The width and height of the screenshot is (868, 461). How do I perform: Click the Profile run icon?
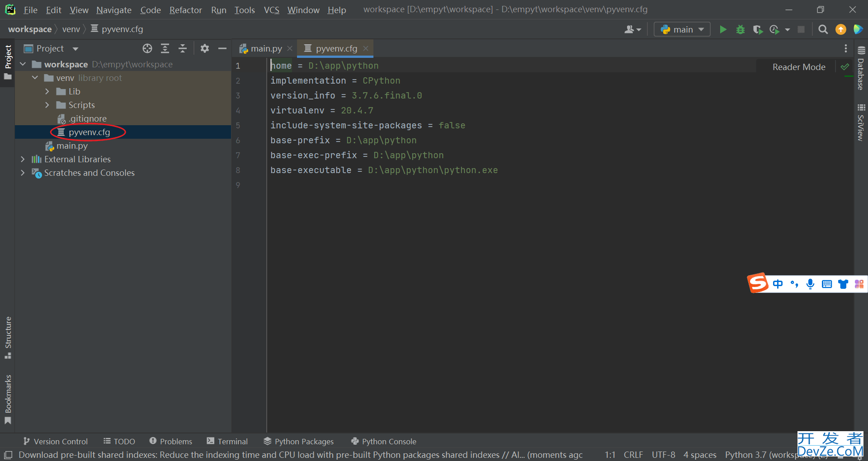click(774, 29)
